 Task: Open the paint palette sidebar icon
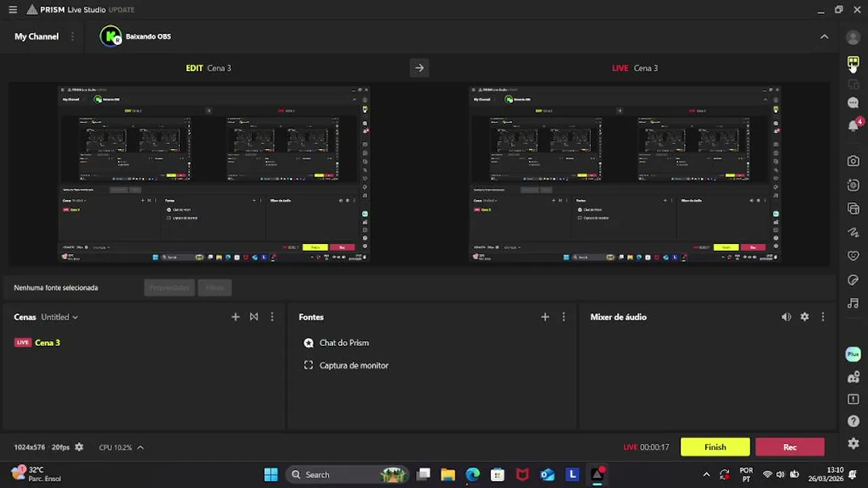coord(853,280)
